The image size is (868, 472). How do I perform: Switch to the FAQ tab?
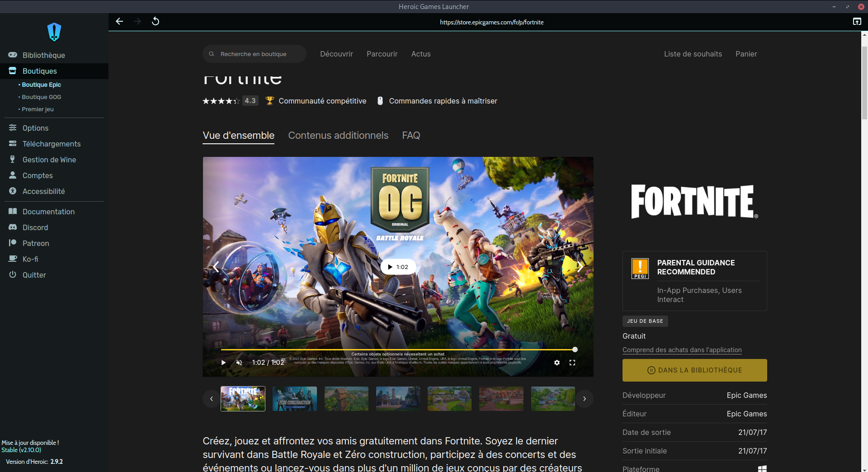[411, 135]
